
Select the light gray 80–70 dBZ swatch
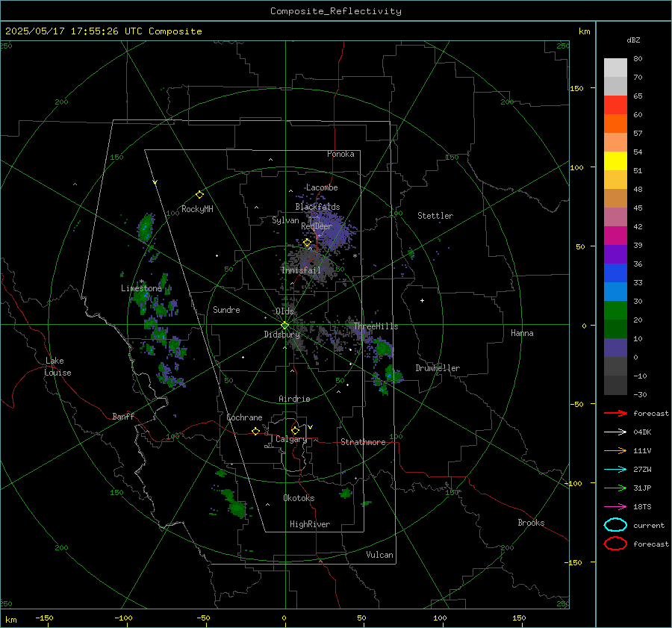[615, 68]
